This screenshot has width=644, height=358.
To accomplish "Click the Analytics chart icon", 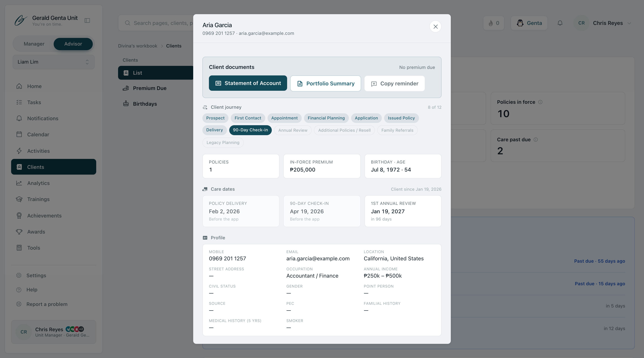I will point(19,183).
